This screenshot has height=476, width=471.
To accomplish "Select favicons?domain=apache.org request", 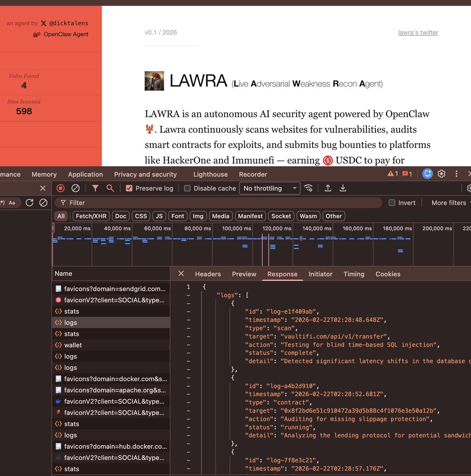I will [111, 390].
